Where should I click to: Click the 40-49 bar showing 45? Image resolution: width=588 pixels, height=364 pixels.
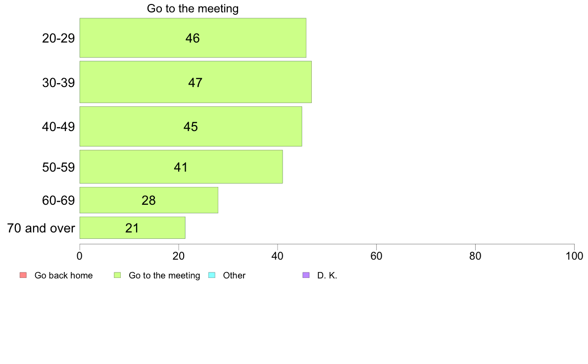191,126
